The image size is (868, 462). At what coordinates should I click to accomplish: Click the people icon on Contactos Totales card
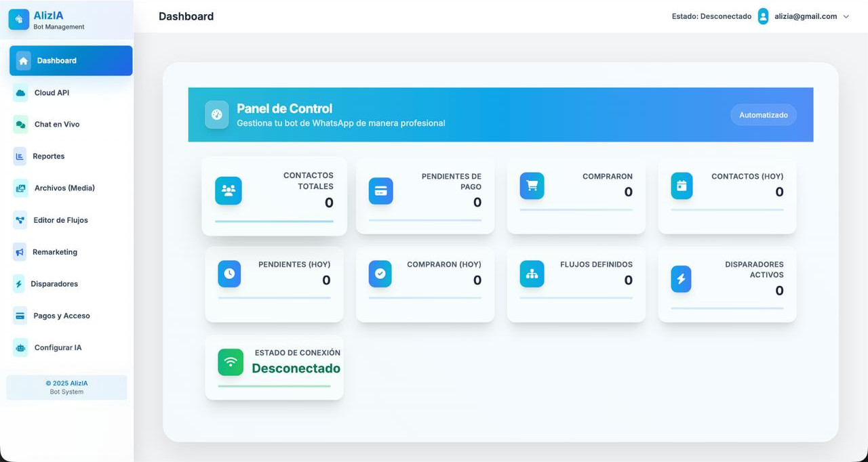[x=229, y=191]
